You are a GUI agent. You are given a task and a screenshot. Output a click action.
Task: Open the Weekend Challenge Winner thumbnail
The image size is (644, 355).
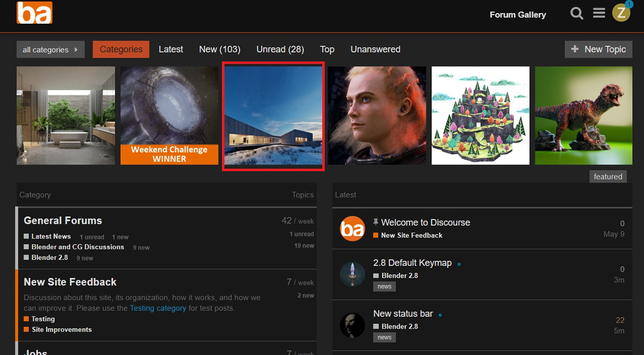point(169,115)
